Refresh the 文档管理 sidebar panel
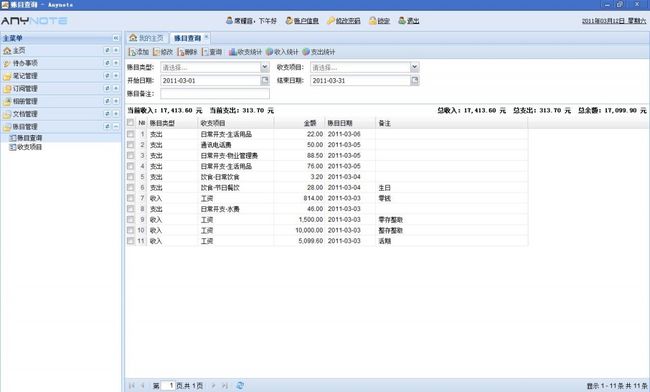Screen dimensions: 650x392 click(107, 114)
